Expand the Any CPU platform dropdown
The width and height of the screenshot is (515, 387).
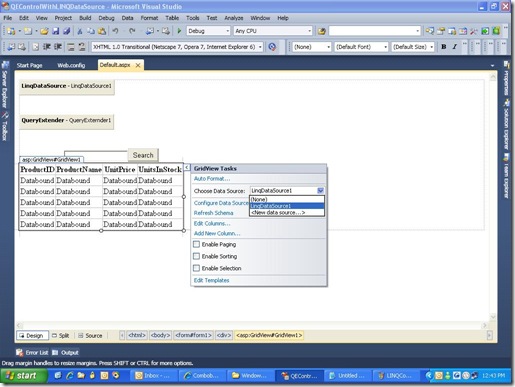[273, 31]
